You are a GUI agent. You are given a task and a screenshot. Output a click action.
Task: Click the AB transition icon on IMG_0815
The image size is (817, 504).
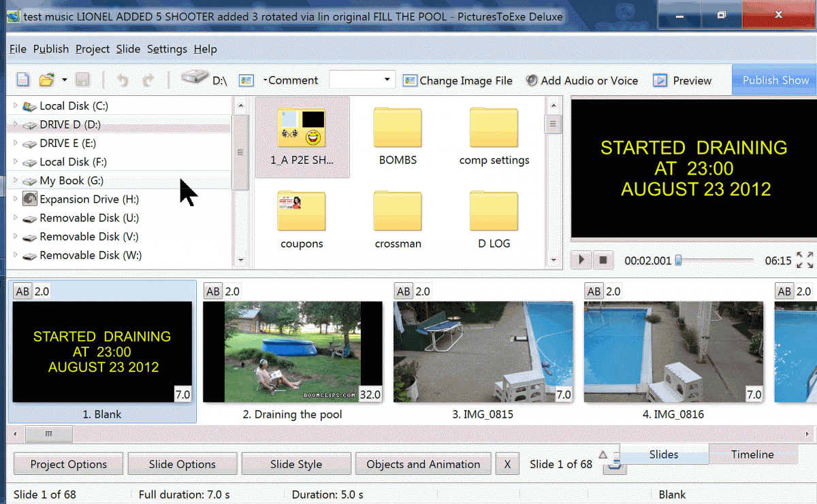404,291
